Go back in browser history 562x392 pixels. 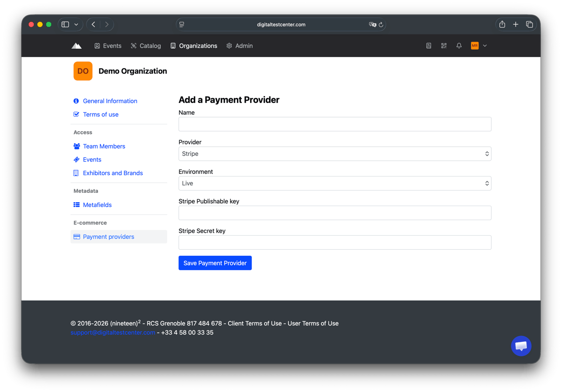tap(94, 24)
